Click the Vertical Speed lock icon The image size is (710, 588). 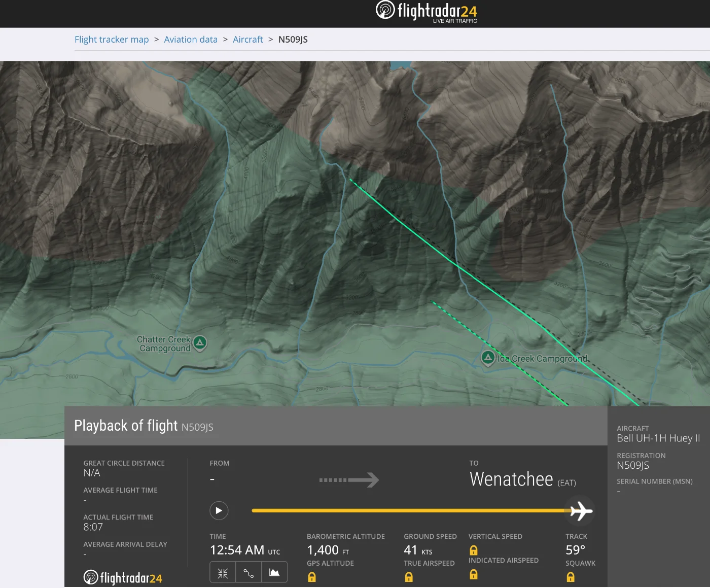tap(473, 550)
